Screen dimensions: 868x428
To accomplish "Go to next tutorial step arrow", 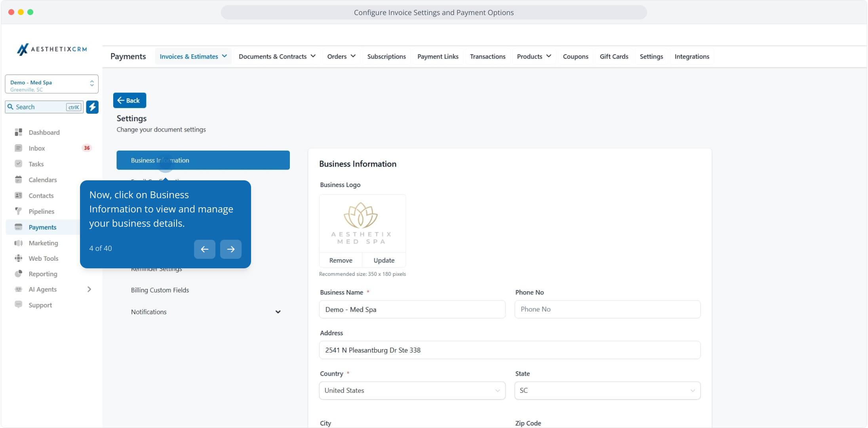I will [231, 249].
